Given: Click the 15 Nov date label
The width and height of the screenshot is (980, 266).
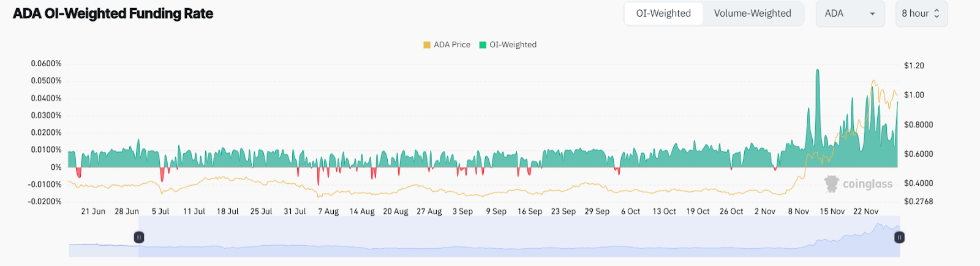Looking at the screenshot, I should 832,211.
